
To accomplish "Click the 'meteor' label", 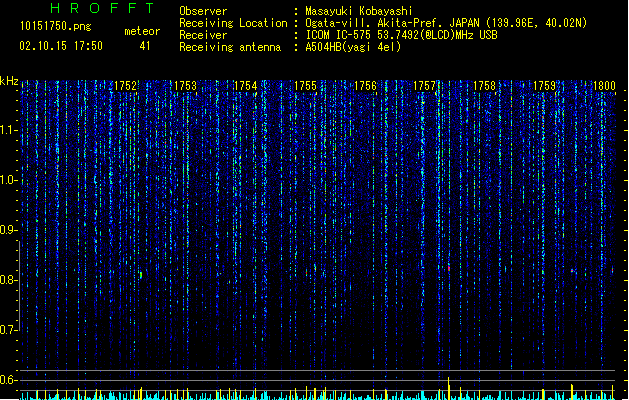I will coord(142,31).
